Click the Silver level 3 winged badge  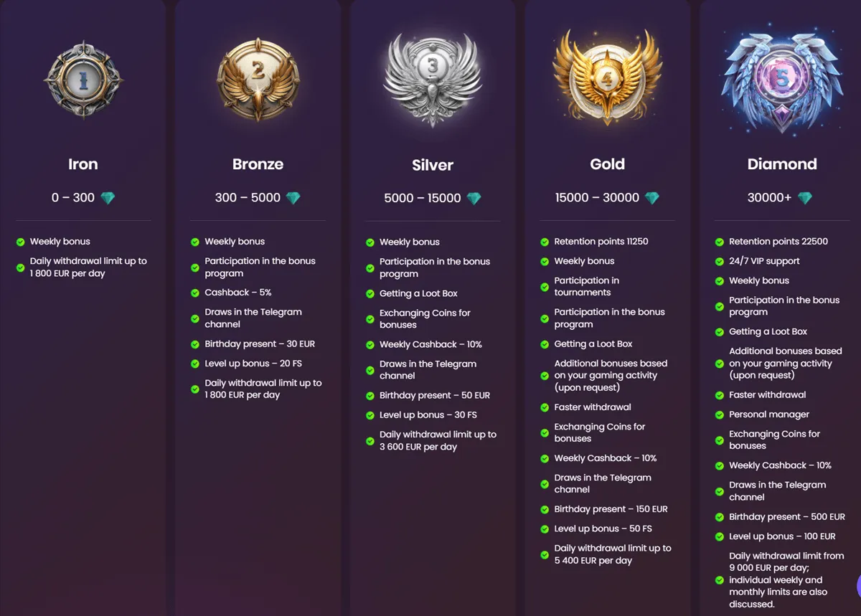[433, 80]
